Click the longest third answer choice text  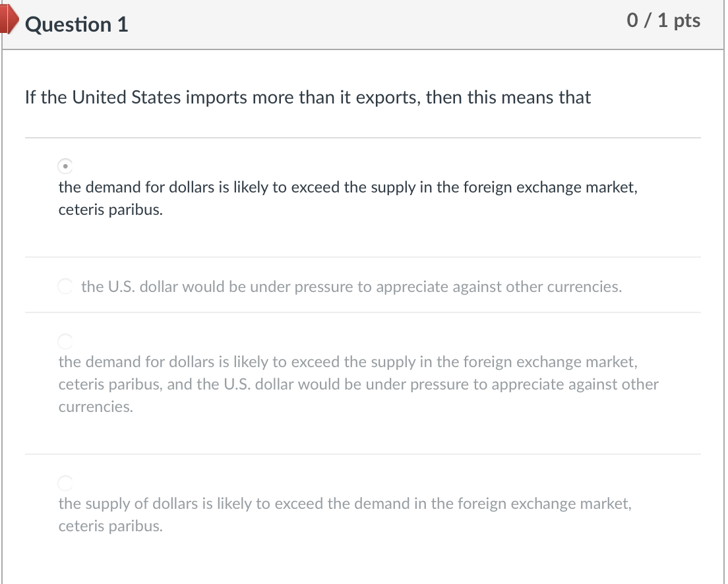[359, 384]
